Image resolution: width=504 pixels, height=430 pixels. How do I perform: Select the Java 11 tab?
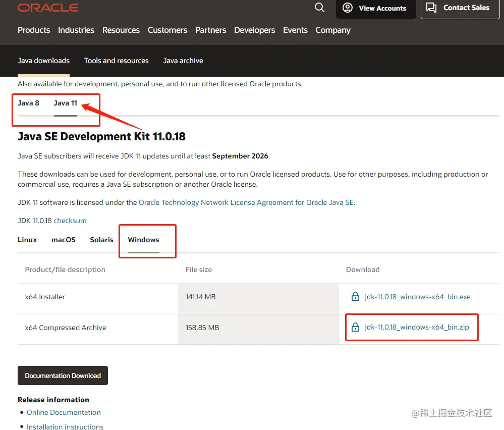[65, 103]
